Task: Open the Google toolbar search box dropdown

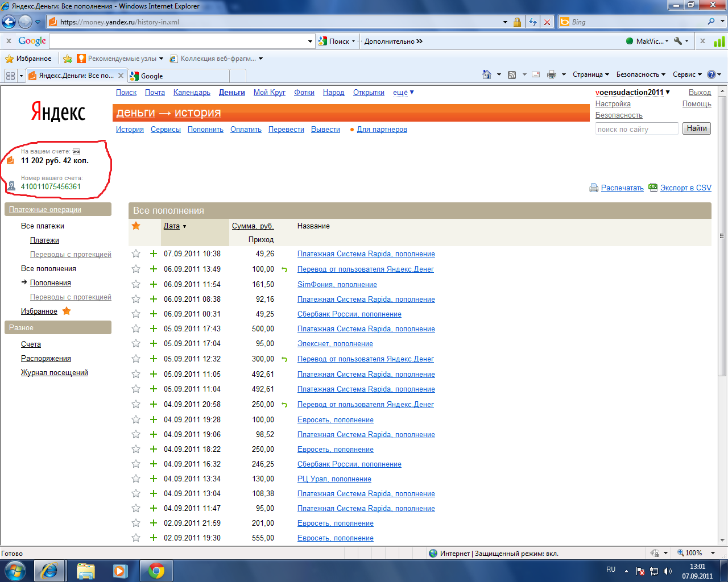Action: [310, 41]
